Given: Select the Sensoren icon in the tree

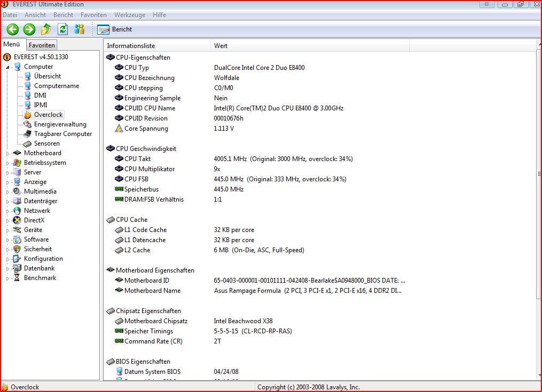Looking at the screenshot, I should (x=27, y=143).
